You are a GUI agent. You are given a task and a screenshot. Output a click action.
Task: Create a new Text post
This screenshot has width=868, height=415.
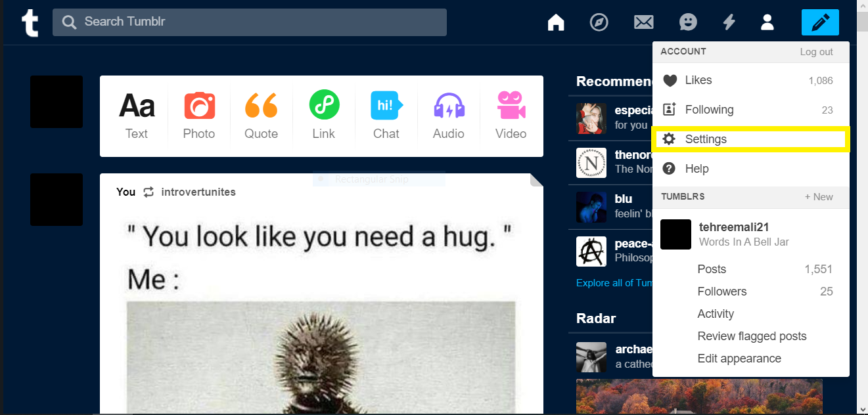click(x=137, y=116)
